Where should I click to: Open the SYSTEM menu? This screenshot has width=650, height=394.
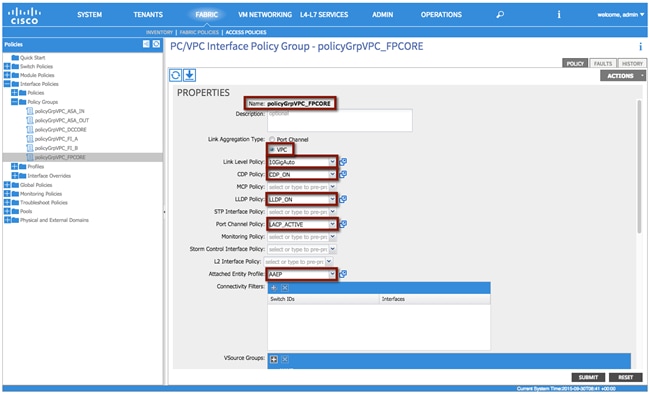(x=89, y=15)
